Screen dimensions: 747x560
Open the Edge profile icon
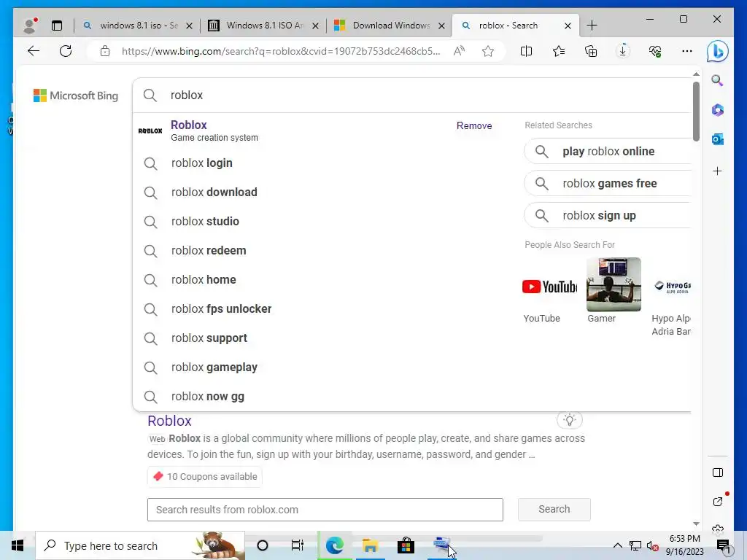coord(30,26)
